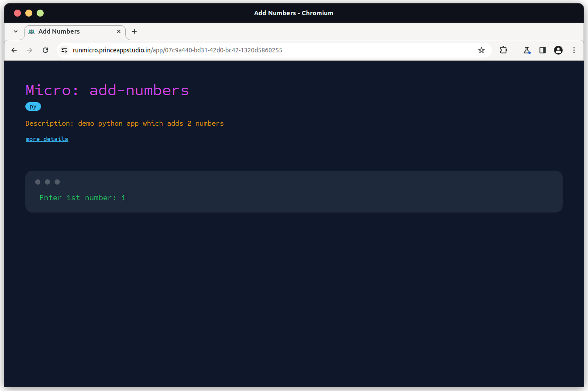
Task: Maximize the window with green button
Action: (x=40, y=13)
